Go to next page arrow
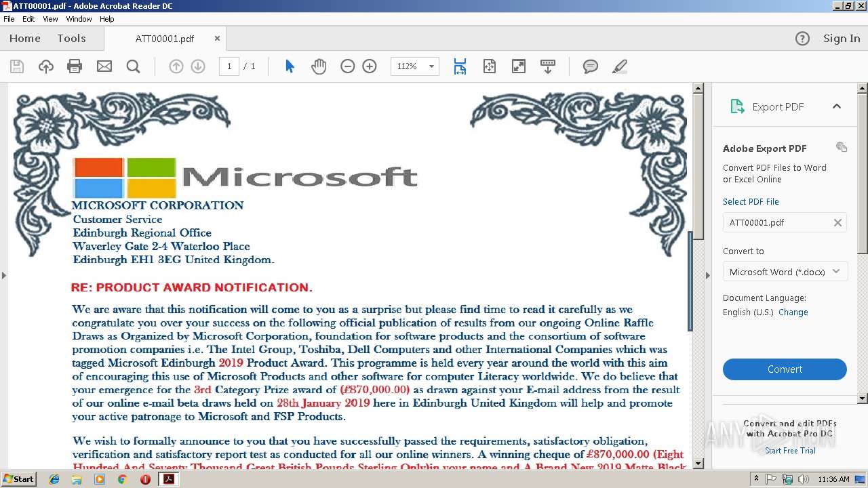This screenshot has width=868, height=488. click(x=198, y=66)
